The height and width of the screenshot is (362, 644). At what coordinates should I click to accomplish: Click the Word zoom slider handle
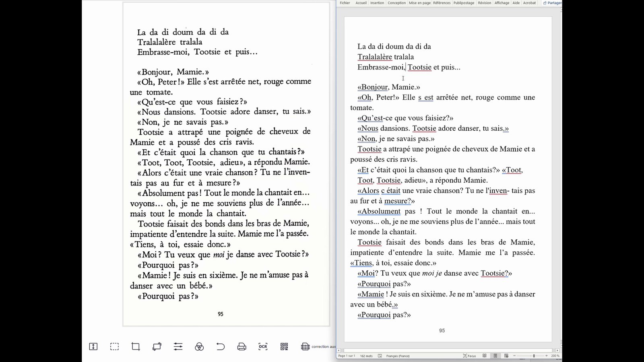[534, 356]
